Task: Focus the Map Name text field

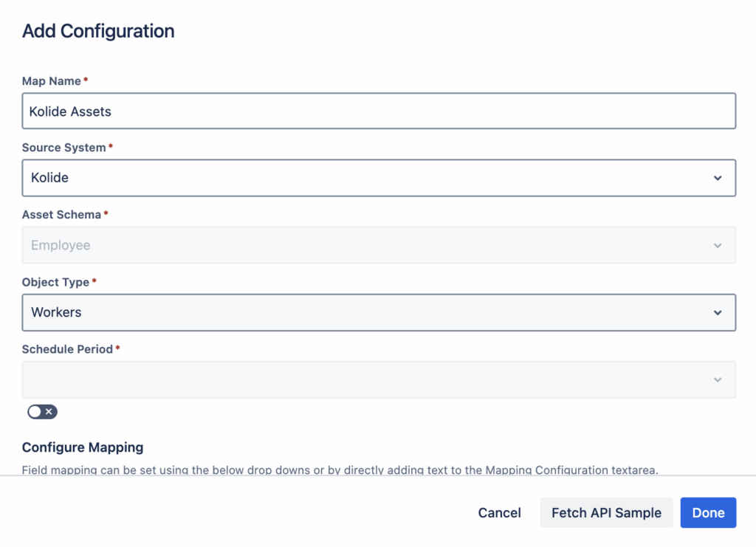Action: [379, 111]
